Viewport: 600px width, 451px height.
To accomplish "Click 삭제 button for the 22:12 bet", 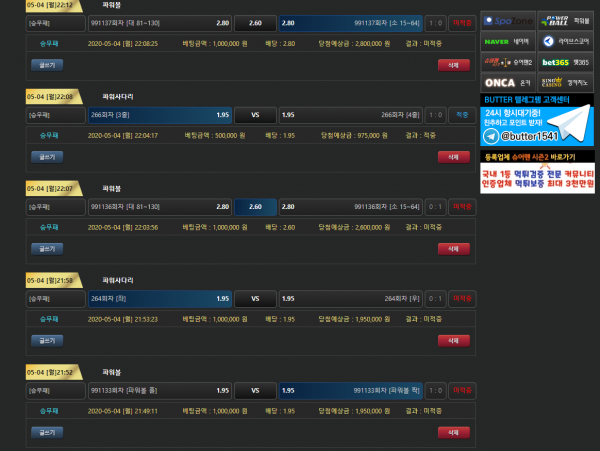I will [x=453, y=64].
